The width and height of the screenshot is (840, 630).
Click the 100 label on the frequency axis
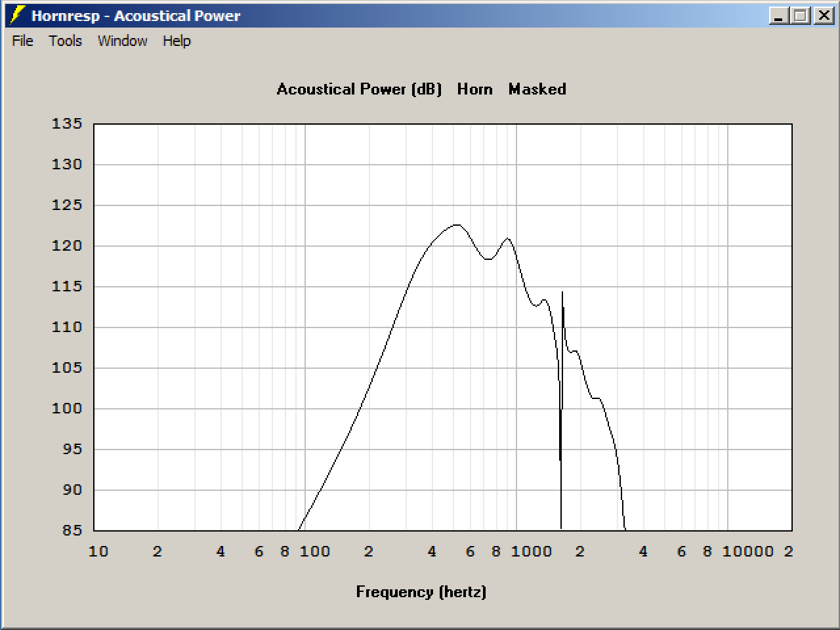(x=315, y=551)
